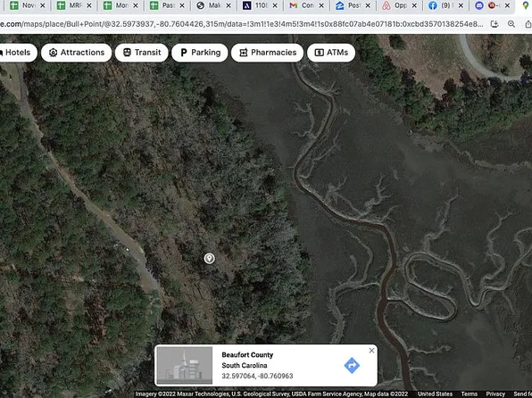
Task: Close the Discord tab
Action: pos(507,5)
